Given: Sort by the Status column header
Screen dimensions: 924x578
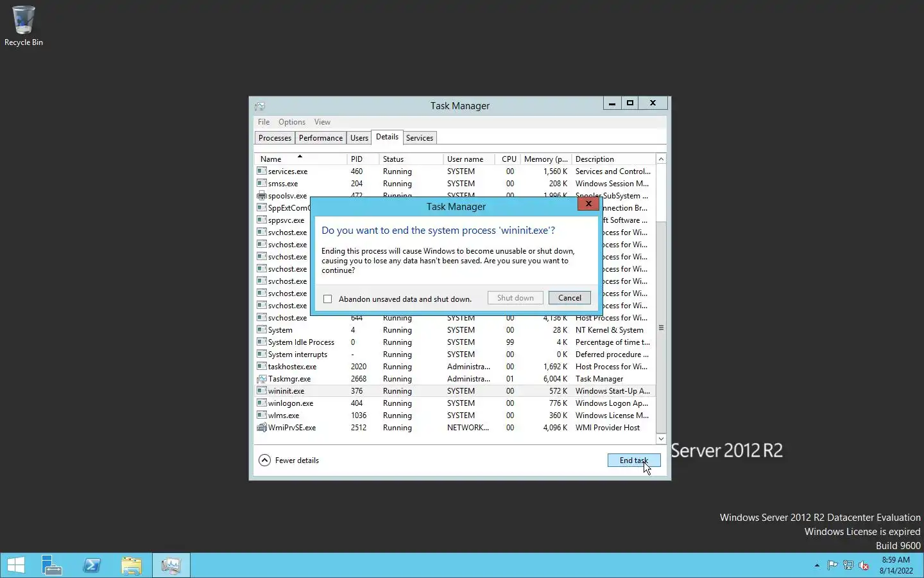Looking at the screenshot, I should point(411,159).
